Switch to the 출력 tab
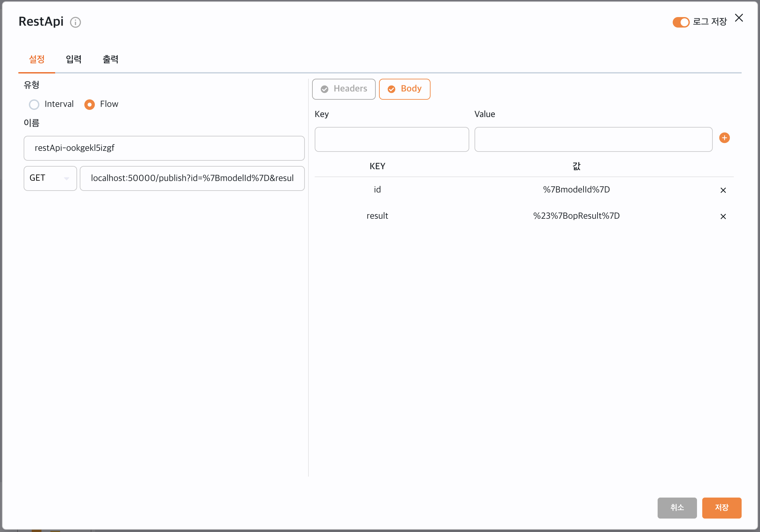The image size is (760, 532). (110, 60)
